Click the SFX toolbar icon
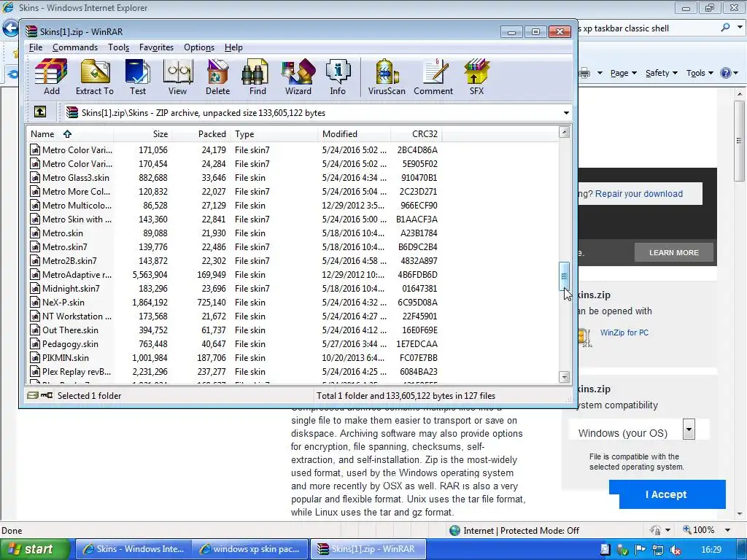Image resolution: width=747 pixels, height=560 pixels. (x=476, y=77)
